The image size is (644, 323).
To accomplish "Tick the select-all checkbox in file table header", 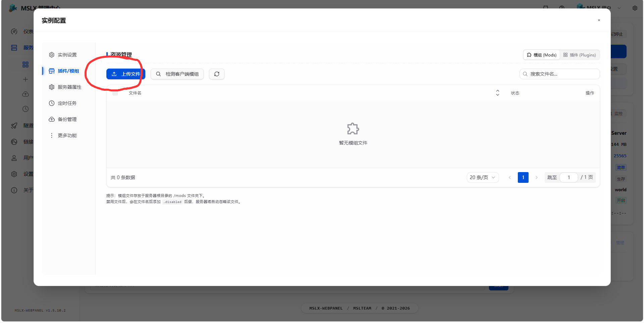I will 115,93.
